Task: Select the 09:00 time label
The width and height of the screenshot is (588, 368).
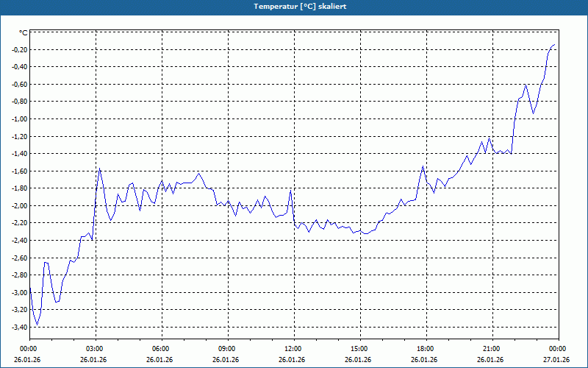Action: (228, 349)
